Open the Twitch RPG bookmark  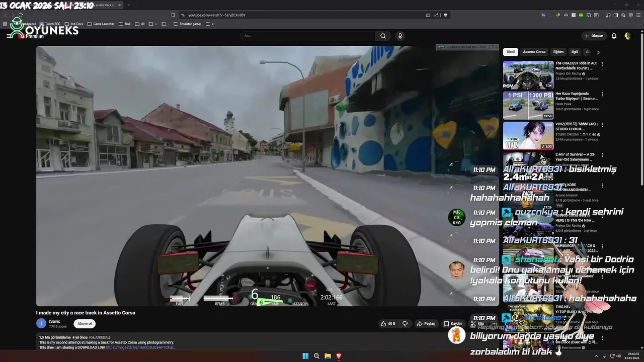coord(50,24)
